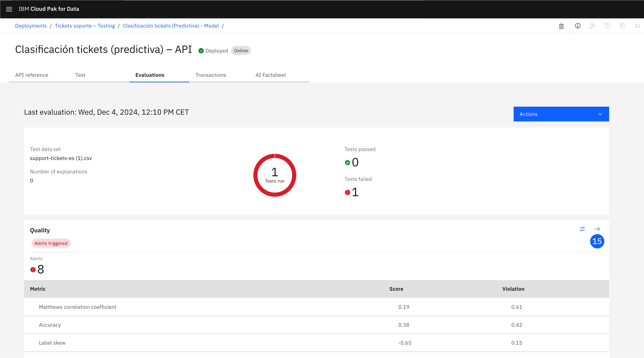Click the Violation column header
The image size is (644, 358).
[513, 289]
